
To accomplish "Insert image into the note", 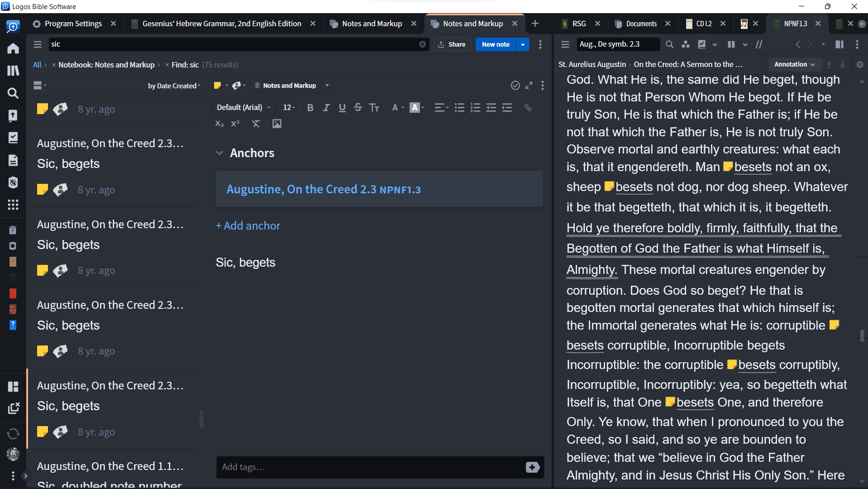I will 277,124.
